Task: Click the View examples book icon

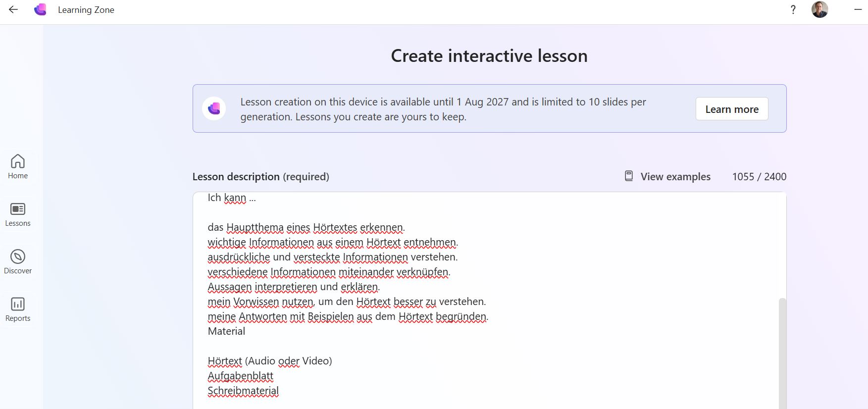Action: (629, 176)
